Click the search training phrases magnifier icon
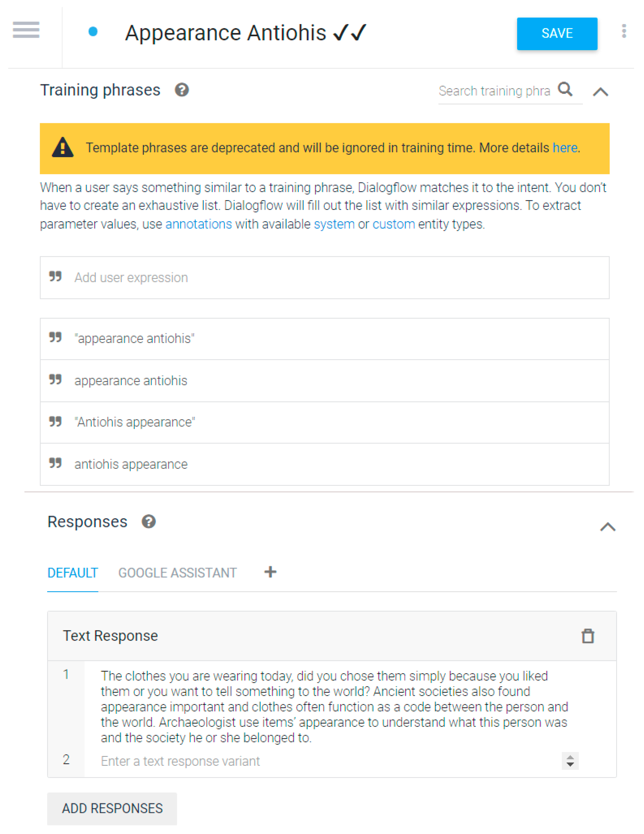 [565, 89]
